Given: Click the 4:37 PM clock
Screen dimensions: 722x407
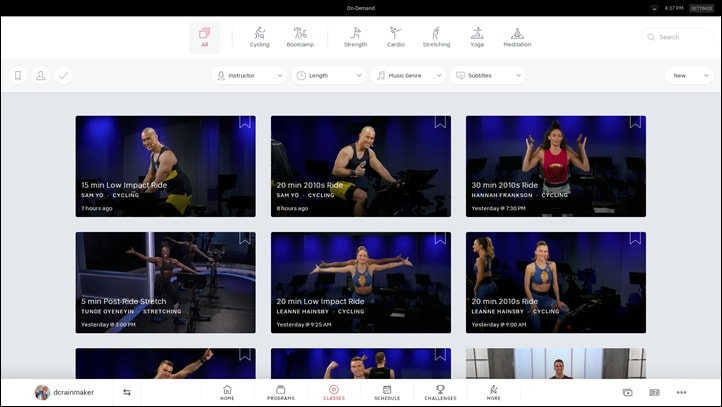Looking at the screenshot, I should pyautogui.click(x=674, y=8).
